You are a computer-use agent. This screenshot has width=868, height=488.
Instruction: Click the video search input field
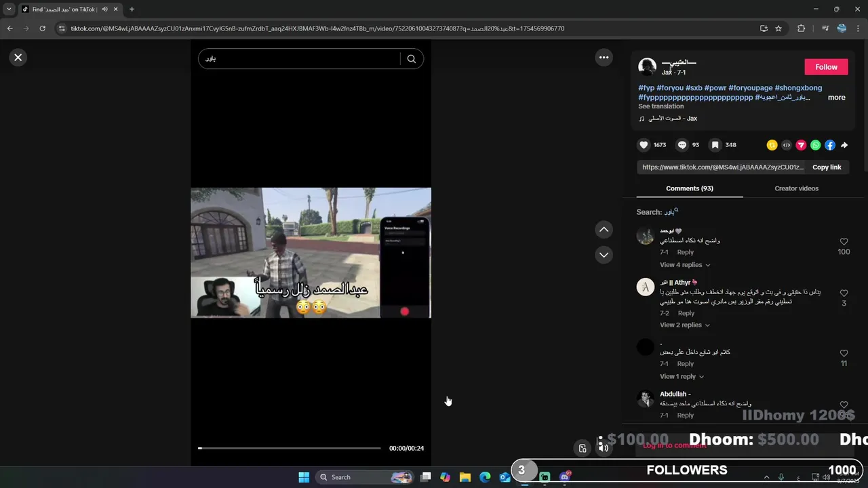click(x=300, y=59)
